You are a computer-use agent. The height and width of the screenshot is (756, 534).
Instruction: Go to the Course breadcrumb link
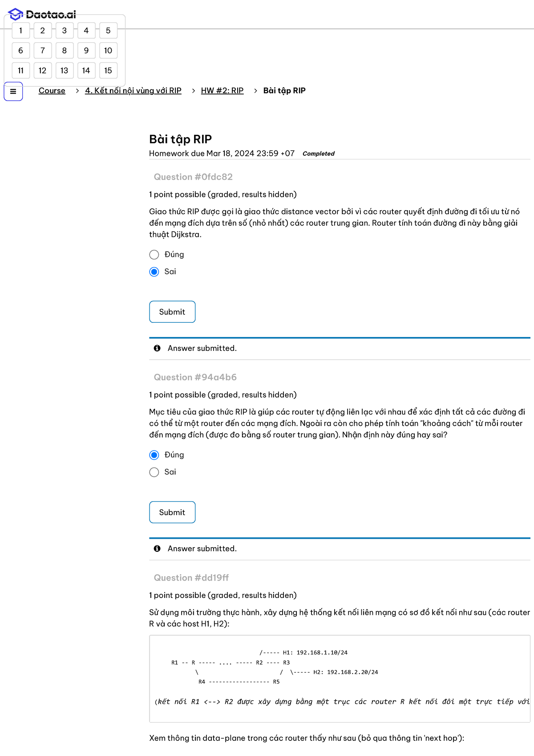(x=52, y=90)
